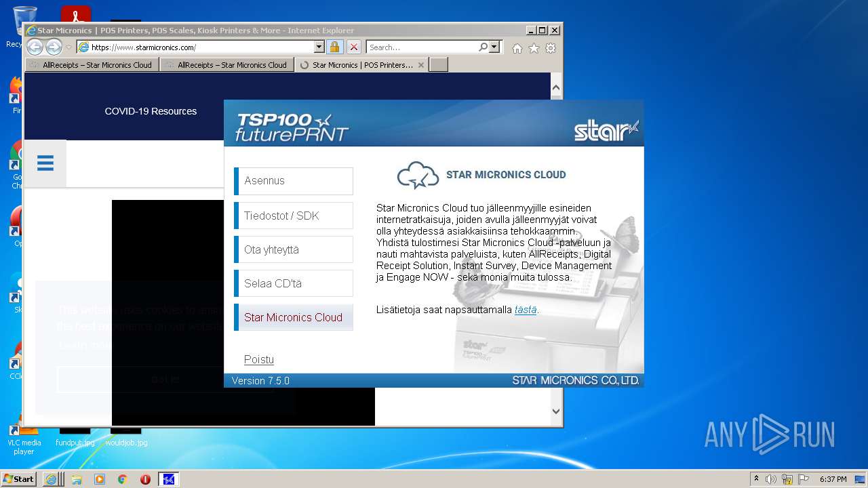Expand the address bar autocomplete dropdown
This screenshot has height=488, width=868.
[x=319, y=47]
